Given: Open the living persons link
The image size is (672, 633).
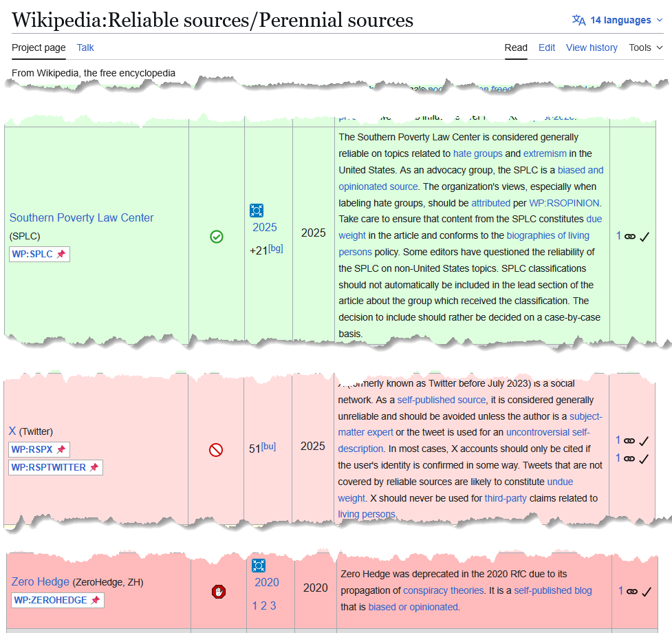Looking at the screenshot, I should [x=367, y=514].
